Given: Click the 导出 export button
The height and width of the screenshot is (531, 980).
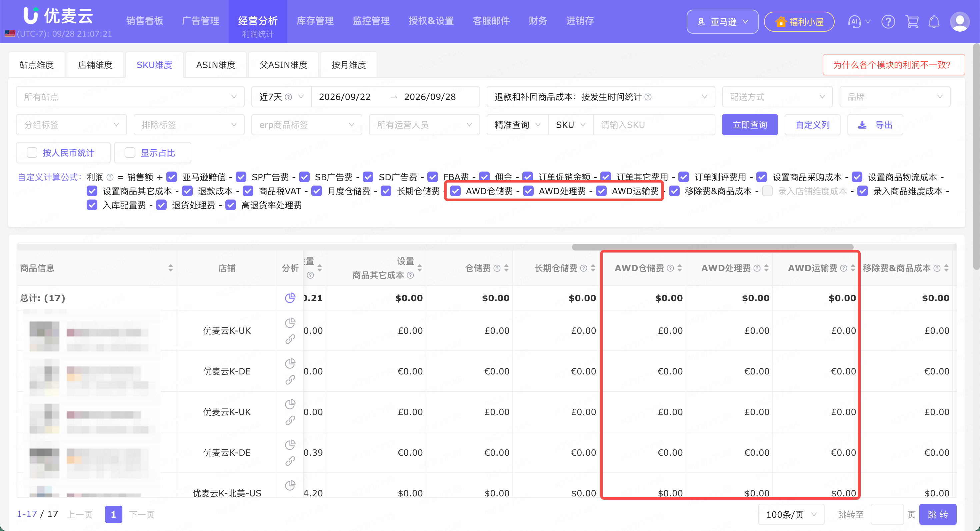Looking at the screenshot, I should click(x=875, y=125).
